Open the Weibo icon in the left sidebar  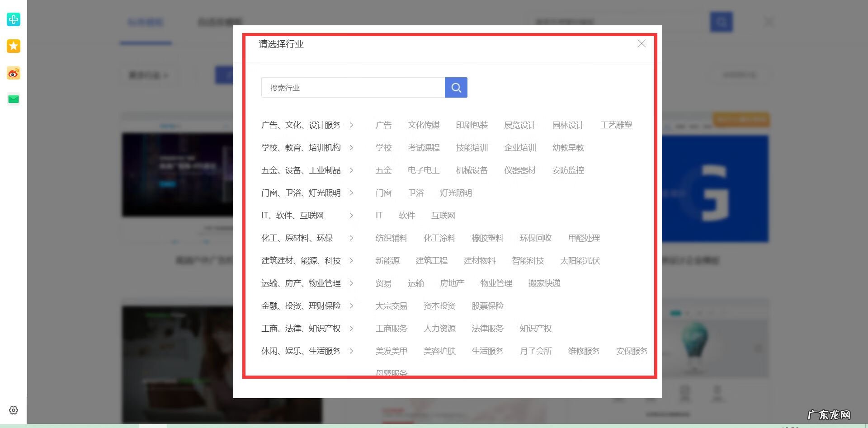[13, 73]
